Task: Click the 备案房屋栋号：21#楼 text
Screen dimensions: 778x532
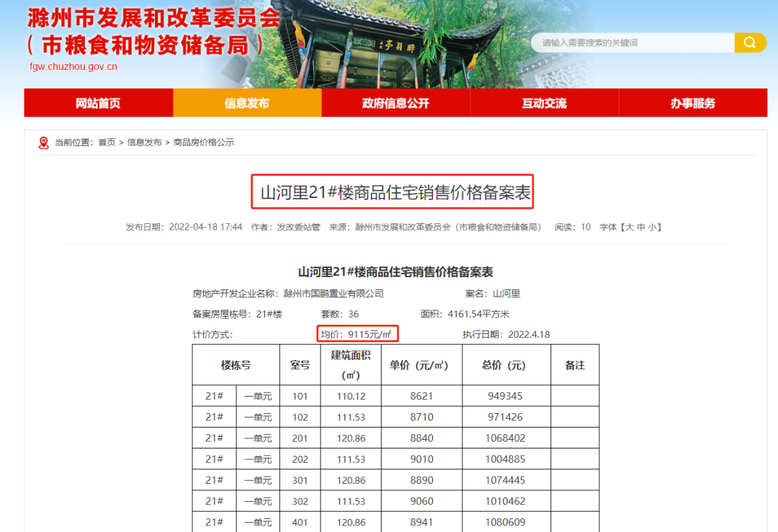Action: click(237, 314)
